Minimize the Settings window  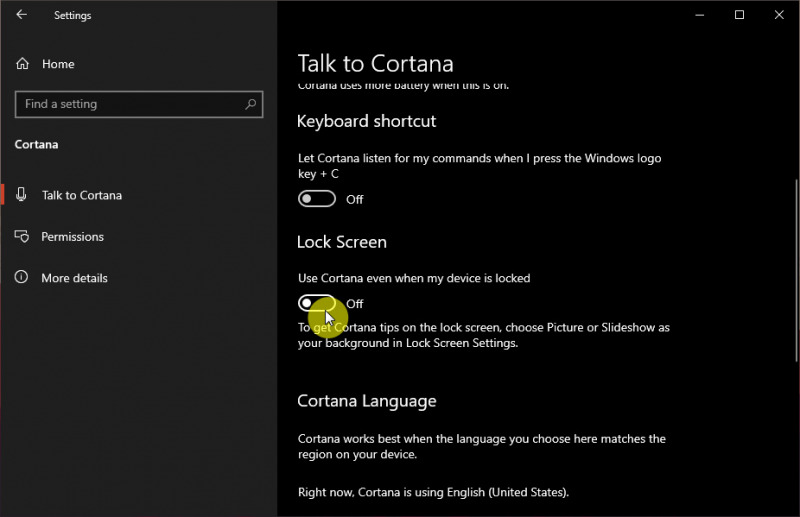(699, 15)
